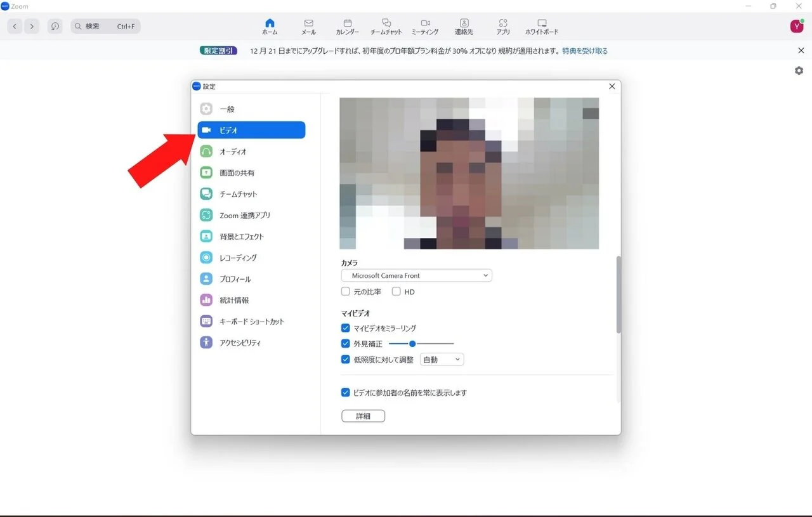Click the settings gear icon at right
The image size is (812, 517).
point(799,70)
